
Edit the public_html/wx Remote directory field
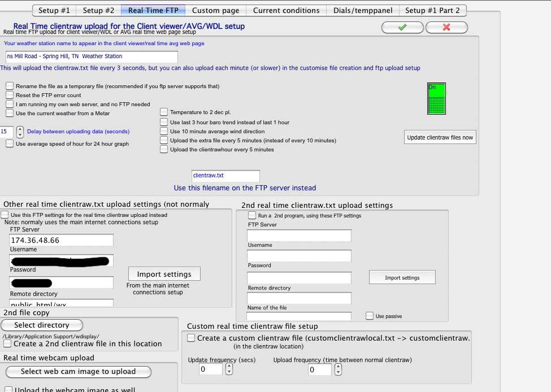pos(61,303)
